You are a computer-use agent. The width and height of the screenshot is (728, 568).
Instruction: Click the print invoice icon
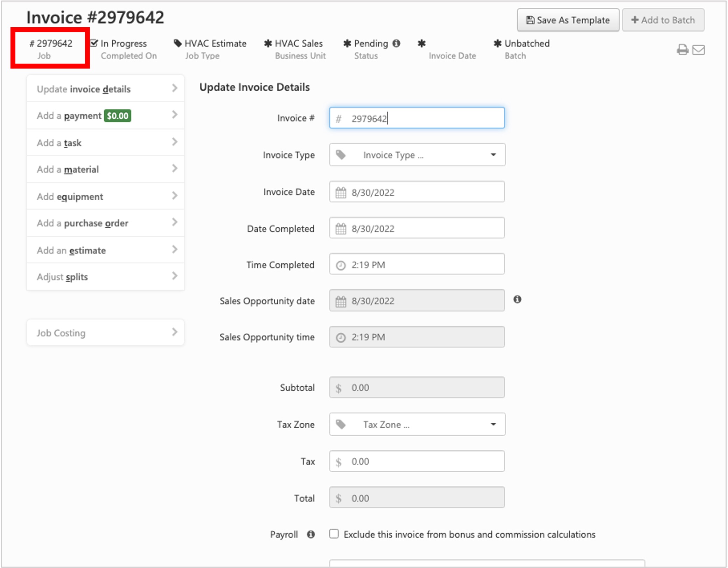682,50
